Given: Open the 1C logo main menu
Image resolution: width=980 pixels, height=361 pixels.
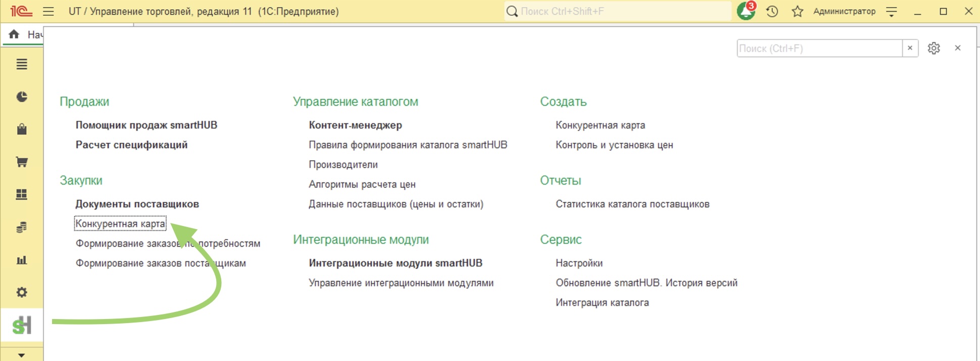Looking at the screenshot, I should pos(21,11).
